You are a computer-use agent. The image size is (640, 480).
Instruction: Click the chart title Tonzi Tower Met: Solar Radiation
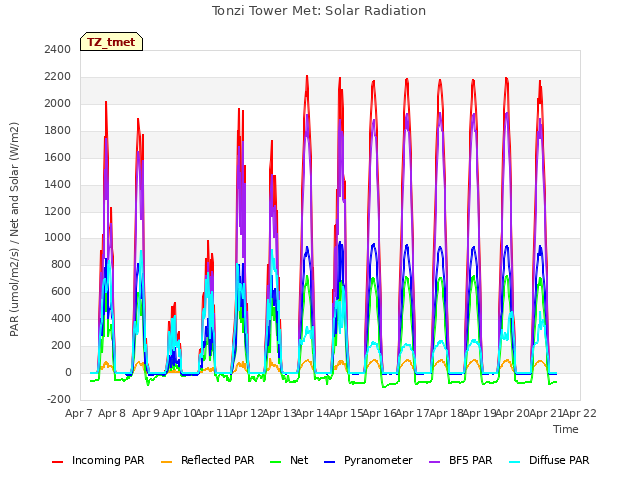point(319,11)
